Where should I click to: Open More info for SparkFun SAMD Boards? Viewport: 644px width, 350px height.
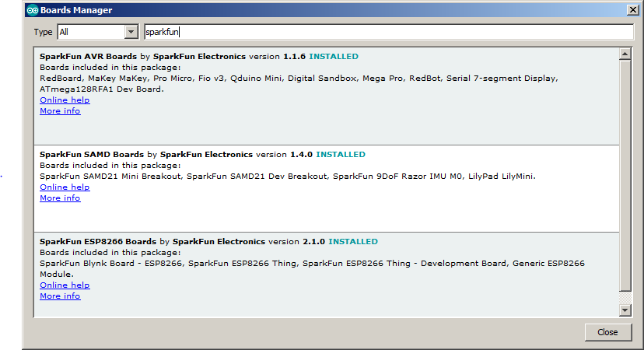(60, 198)
